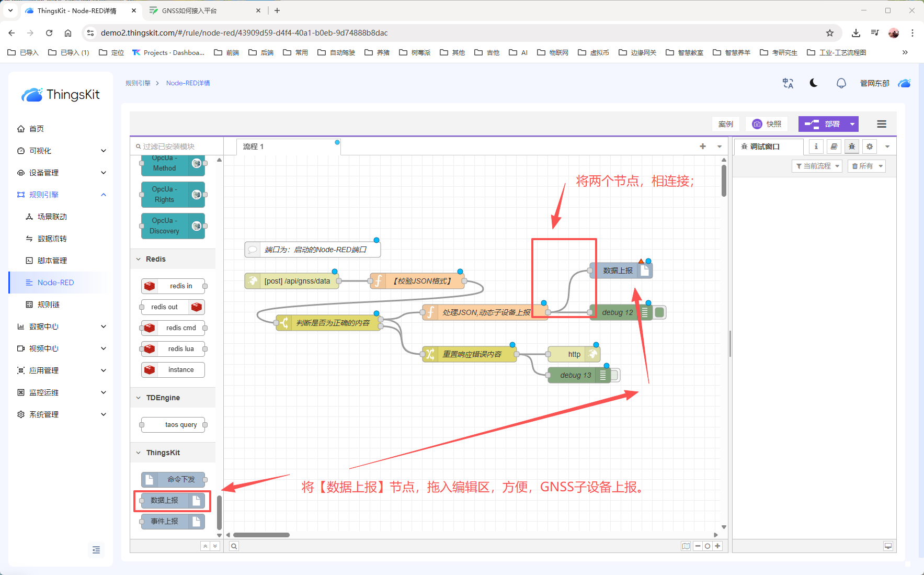The image size is (924, 575).
Task: Click the 案例 button
Action: (725, 124)
